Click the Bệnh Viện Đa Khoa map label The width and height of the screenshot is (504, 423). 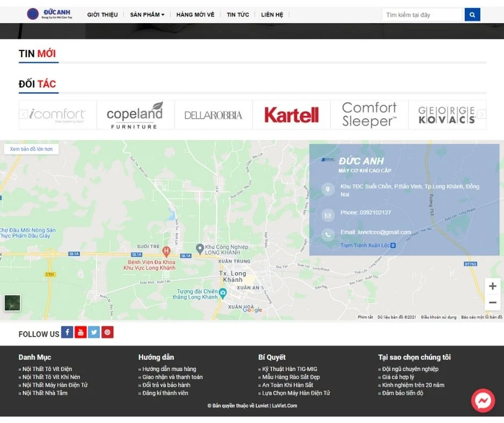[150, 265]
